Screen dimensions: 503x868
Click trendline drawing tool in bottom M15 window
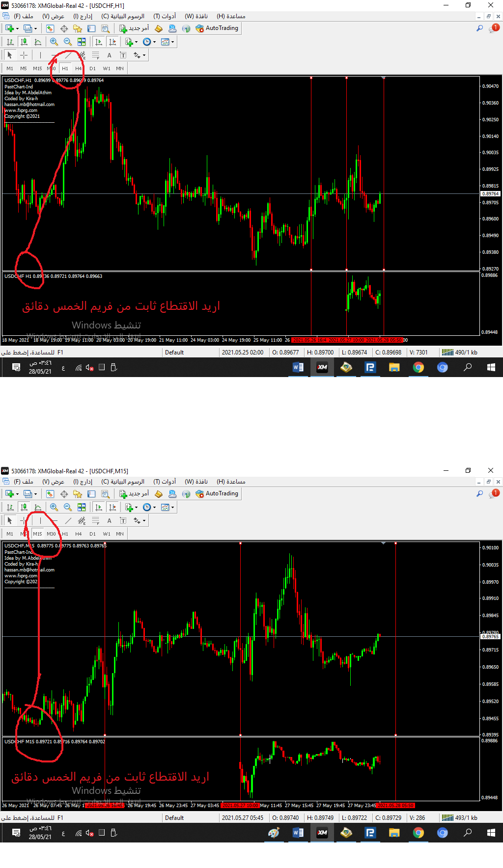click(x=68, y=520)
